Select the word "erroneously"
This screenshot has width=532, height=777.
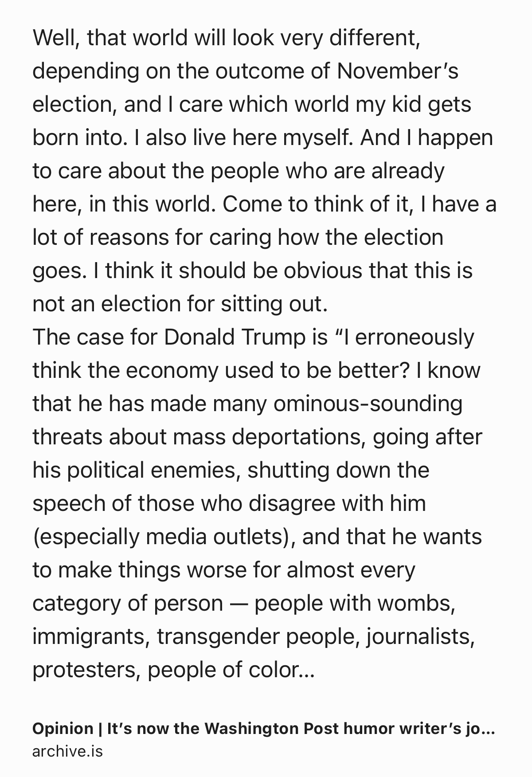tap(415, 337)
